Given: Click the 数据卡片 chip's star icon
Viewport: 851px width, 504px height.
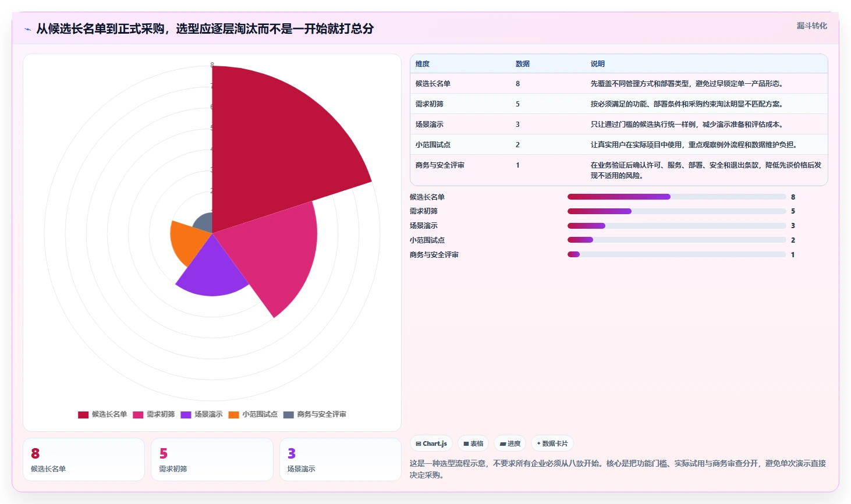Looking at the screenshot, I should [538, 443].
